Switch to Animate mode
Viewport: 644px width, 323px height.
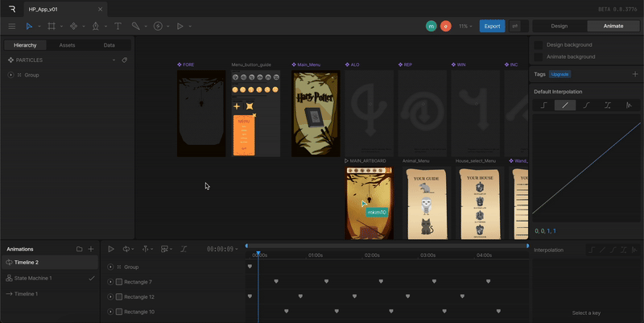pyautogui.click(x=613, y=26)
